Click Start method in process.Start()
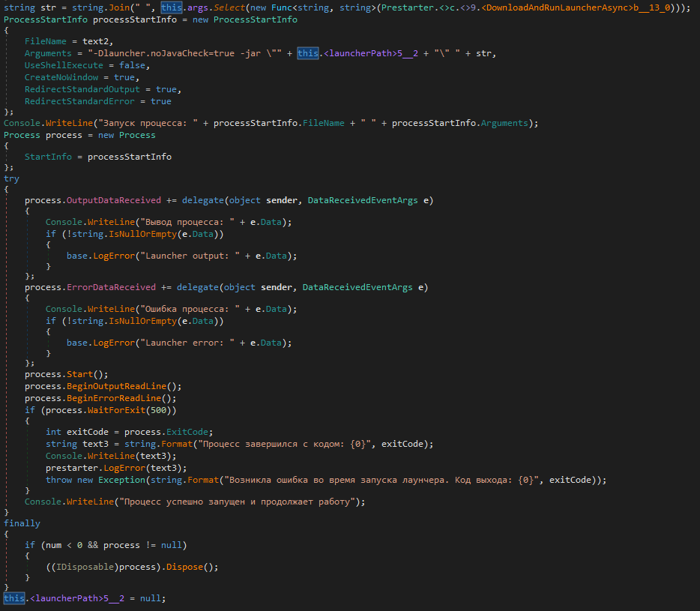700x611 pixels. click(79, 374)
